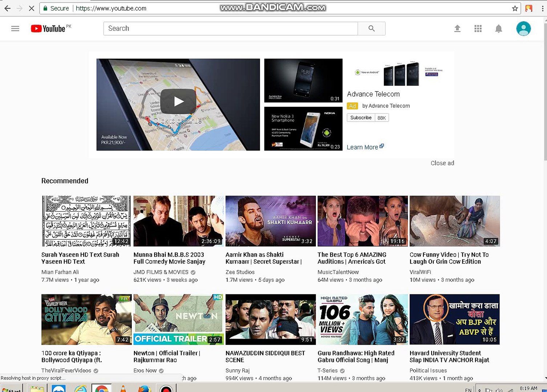
Task: Show notifications with the bell icon
Action: click(x=499, y=29)
